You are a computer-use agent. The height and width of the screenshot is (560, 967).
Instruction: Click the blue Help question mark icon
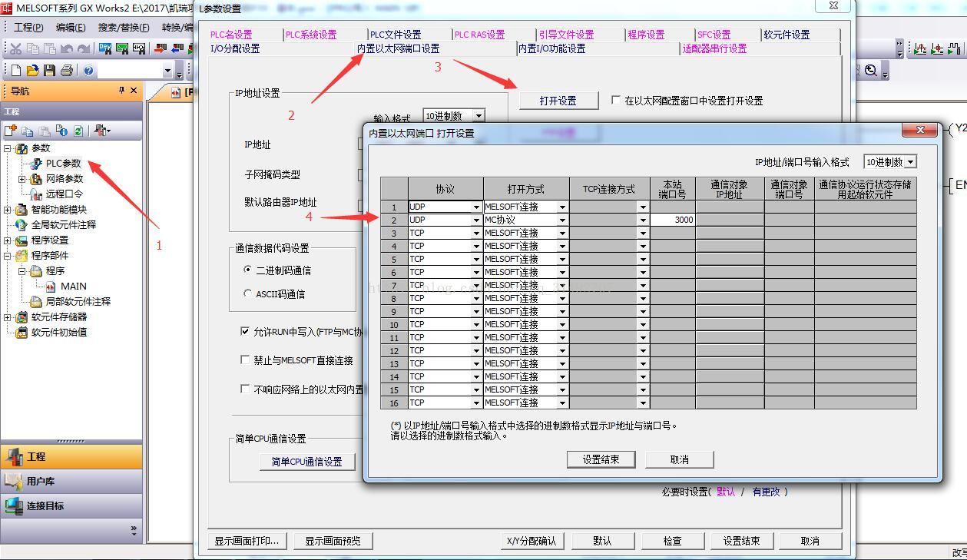[x=89, y=71]
